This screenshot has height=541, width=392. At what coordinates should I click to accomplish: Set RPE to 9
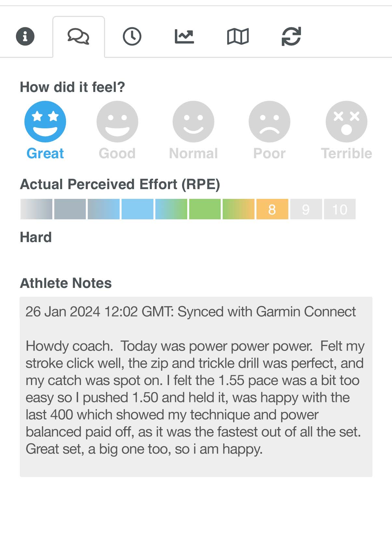pyautogui.click(x=306, y=209)
